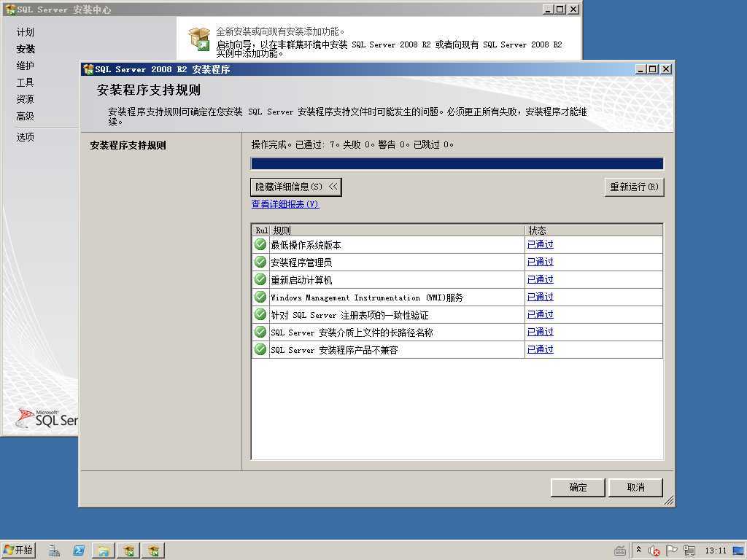Click 取消 button
The height and width of the screenshot is (560, 747).
tap(635, 487)
